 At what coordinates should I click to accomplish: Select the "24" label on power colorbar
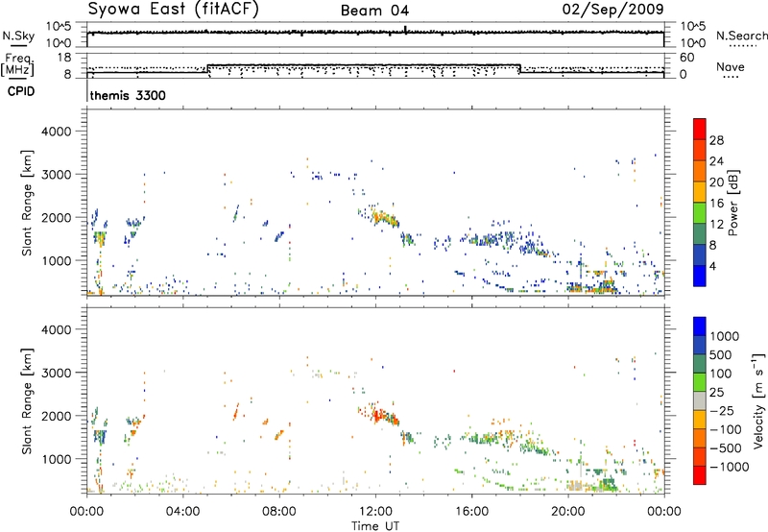pyautogui.click(x=716, y=161)
